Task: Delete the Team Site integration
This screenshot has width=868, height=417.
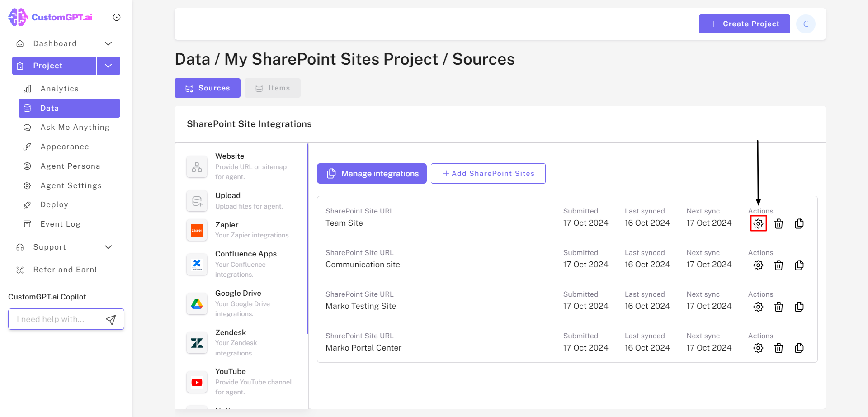Action: click(778, 223)
